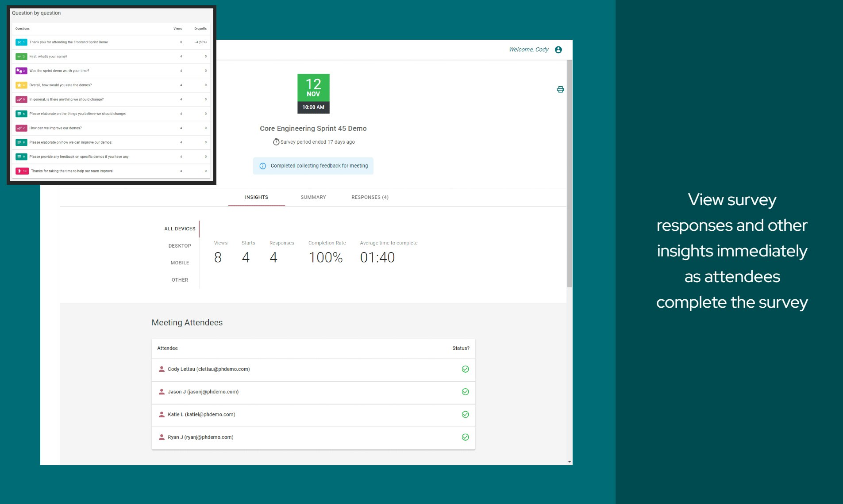843x504 pixels.
Task: Click the scrollbar down arrow at bottom
Action: pyautogui.click(x=570, y=462)
